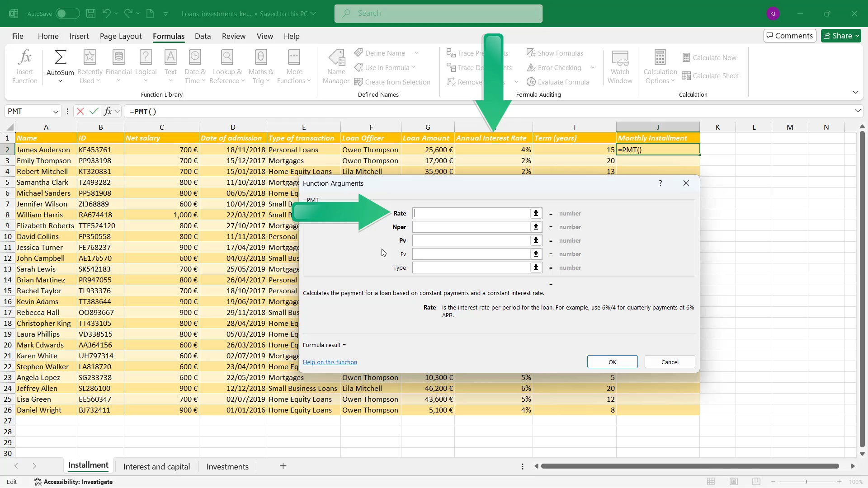Click the Calculate Now icon
This screenshot has height=488, width=868.
(686, 58)
